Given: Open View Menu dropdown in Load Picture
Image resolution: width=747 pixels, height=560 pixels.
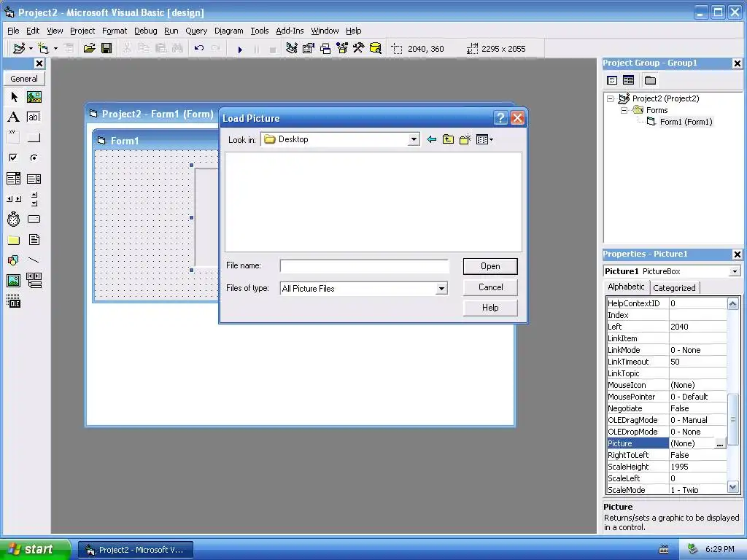Looking at the screenshot, I should (x=485, y=139).
